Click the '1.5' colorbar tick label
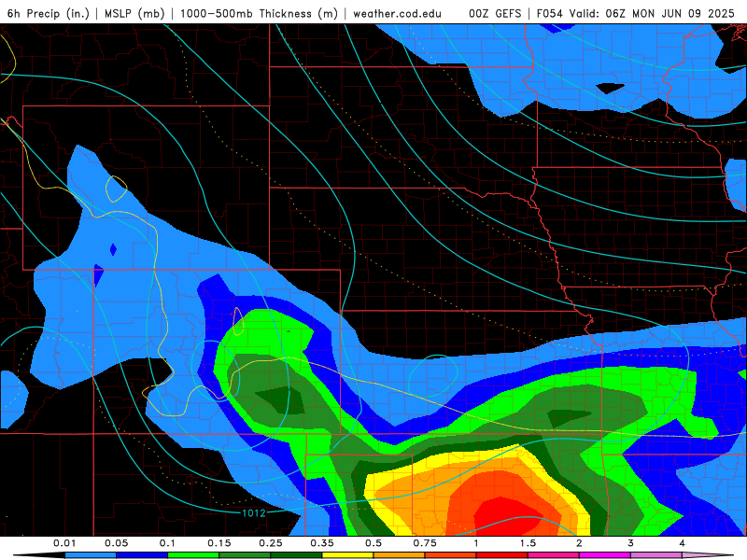Viewport: 747px width, 560px height. [528, 543]
